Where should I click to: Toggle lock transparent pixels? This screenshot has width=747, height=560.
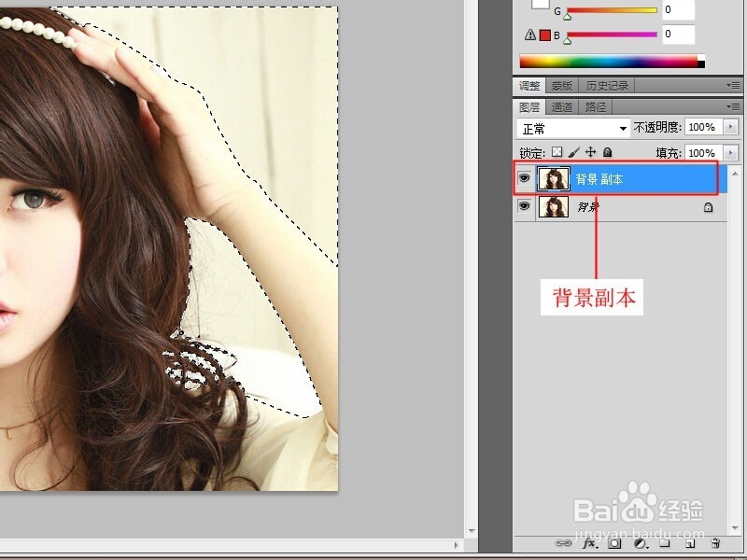point(557,152)
